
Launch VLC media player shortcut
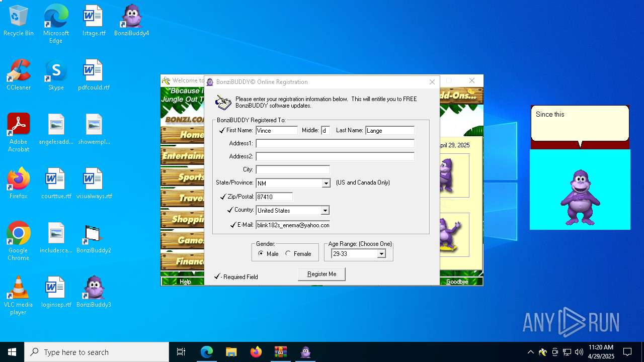pyautogui.click(x=19, y=296)
